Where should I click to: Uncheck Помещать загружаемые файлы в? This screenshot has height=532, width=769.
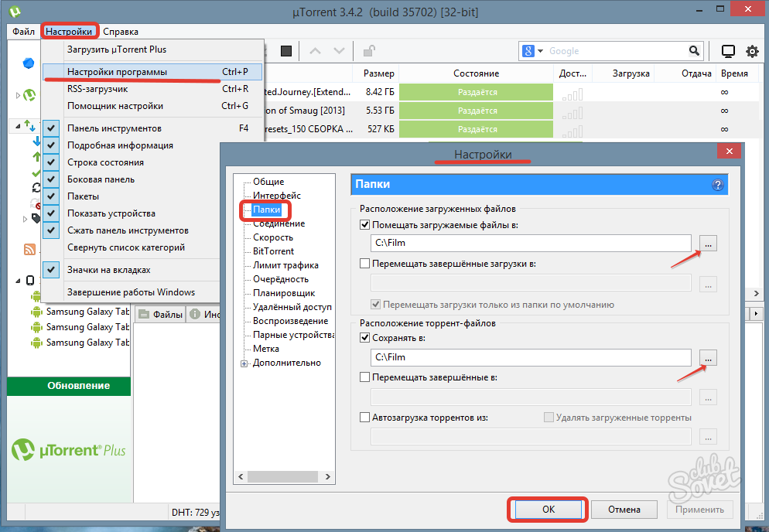coord(364,225)
